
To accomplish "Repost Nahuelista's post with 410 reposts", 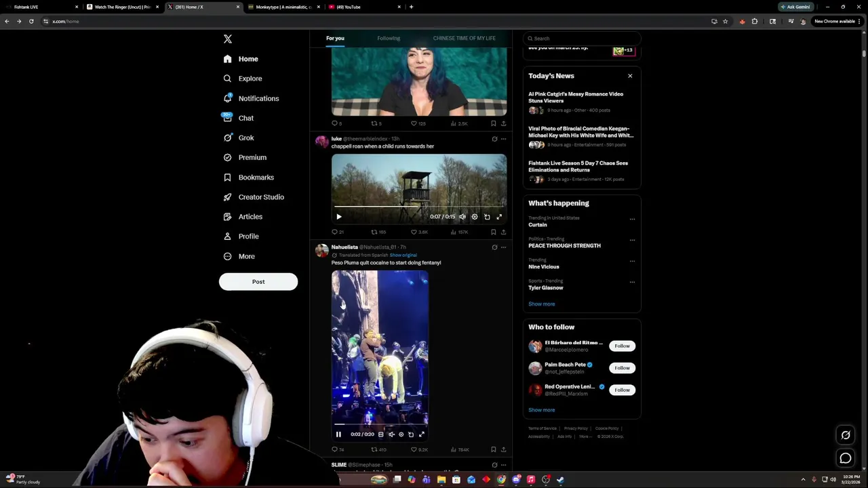I will 378,449.
